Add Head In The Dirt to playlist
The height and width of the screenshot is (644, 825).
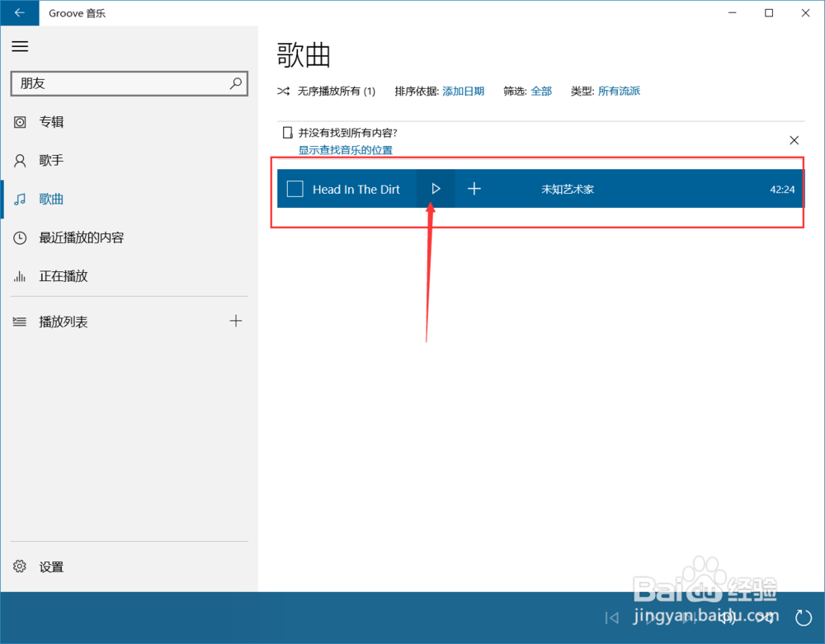[x=474, y=189]
